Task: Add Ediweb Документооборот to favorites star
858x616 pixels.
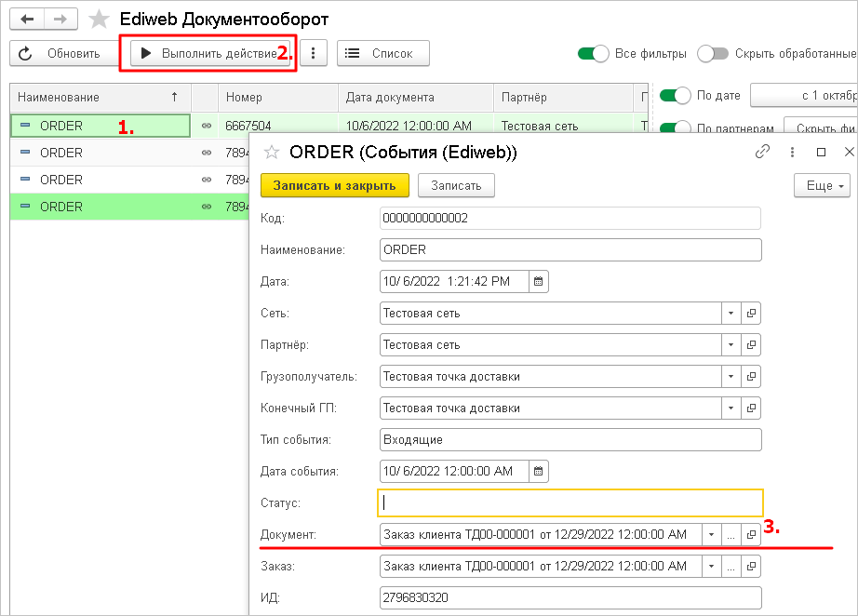Action: click(99, 20)
